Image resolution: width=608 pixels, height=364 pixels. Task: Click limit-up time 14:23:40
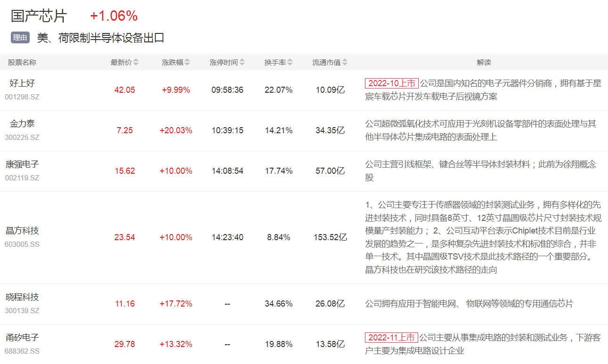coord(227,237)
